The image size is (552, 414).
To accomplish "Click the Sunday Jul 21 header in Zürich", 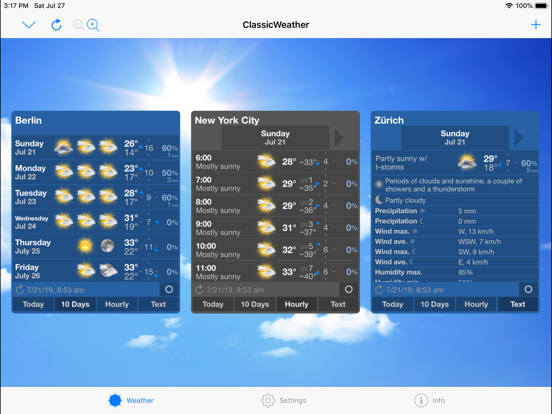I will (455, 138).
